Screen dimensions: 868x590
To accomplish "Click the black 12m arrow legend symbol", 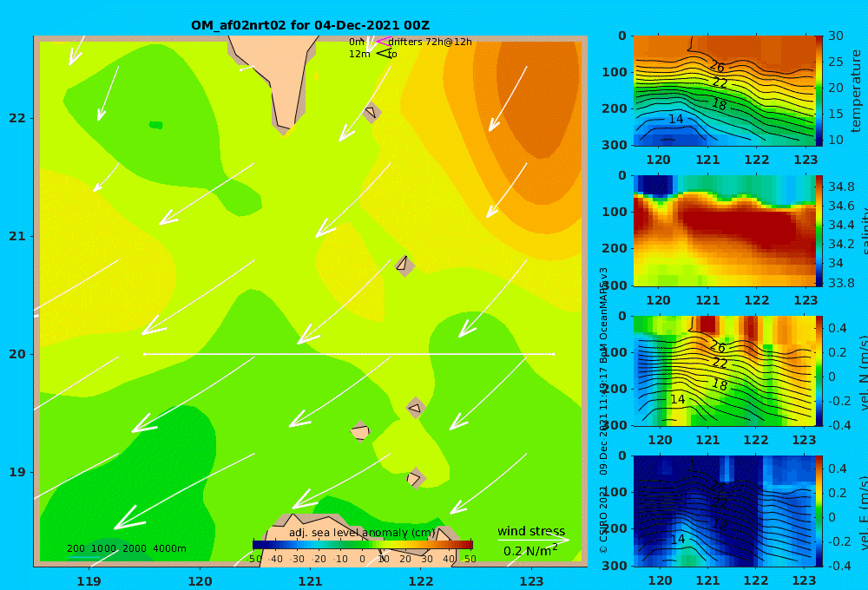I will (384, 53).
